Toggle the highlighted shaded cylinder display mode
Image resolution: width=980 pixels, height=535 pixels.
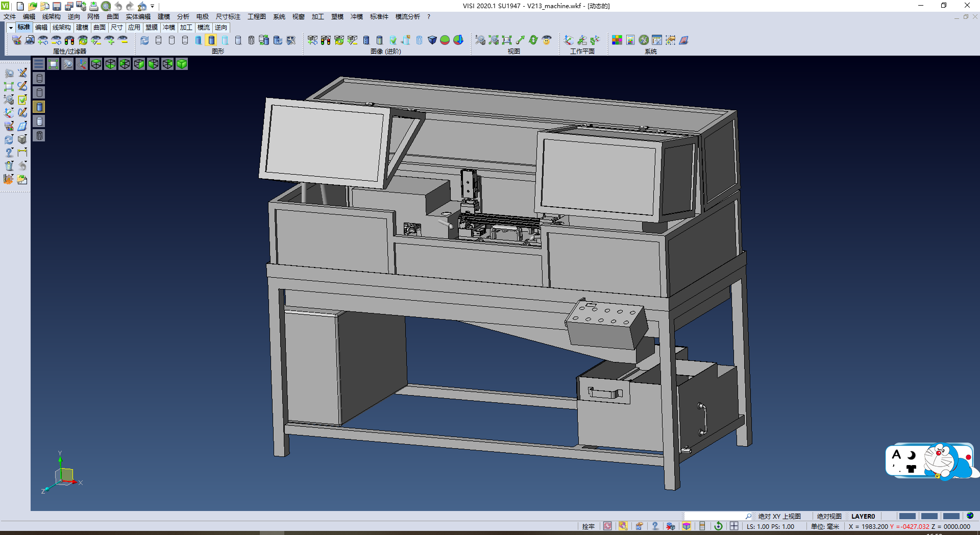point(212,40)
